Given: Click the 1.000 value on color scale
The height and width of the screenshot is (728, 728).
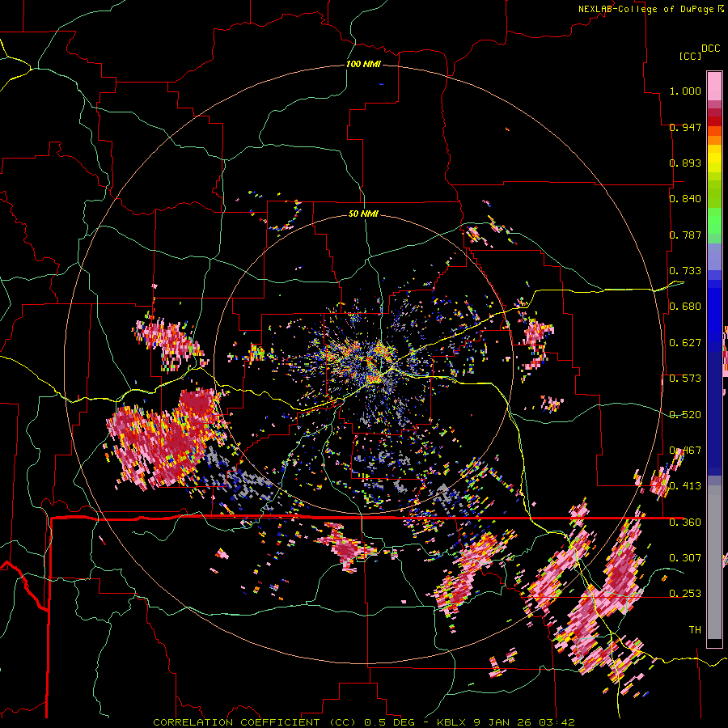Looking at the screenshot, I should pos(685,91).
